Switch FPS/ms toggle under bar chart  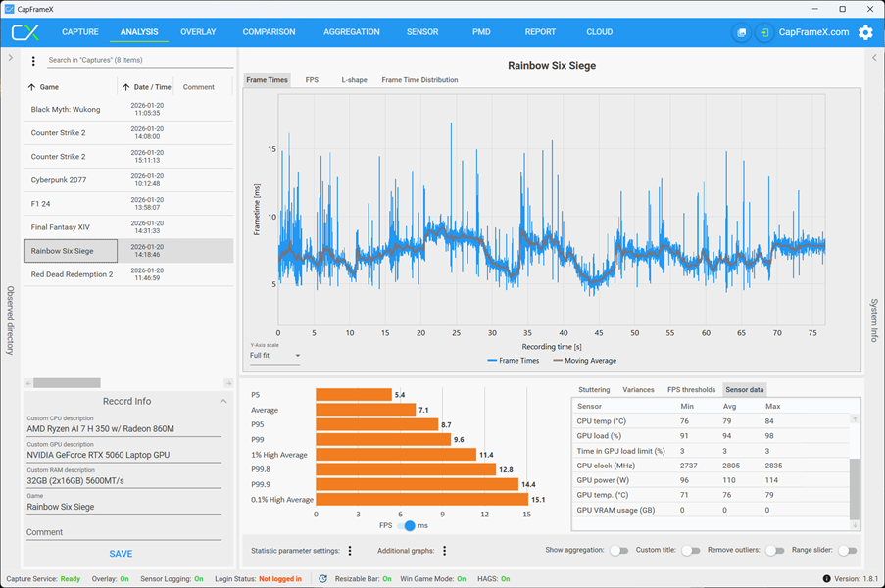406,525
